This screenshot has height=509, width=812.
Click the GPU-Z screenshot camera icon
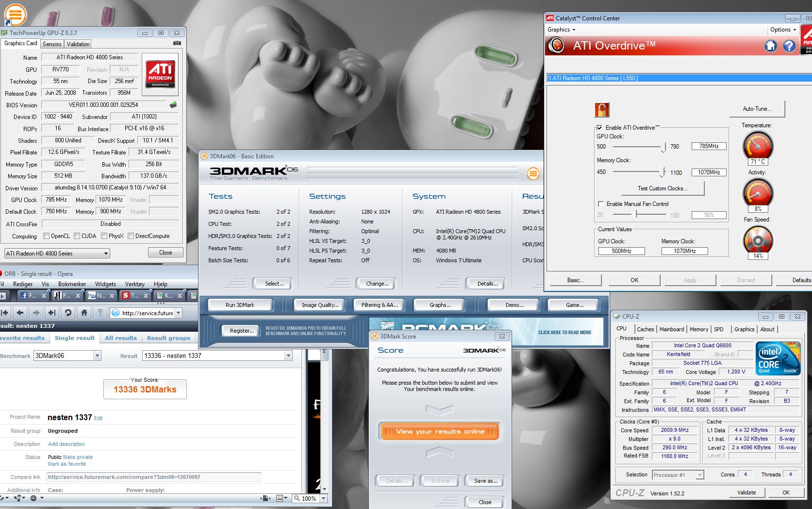pos(177,43)
